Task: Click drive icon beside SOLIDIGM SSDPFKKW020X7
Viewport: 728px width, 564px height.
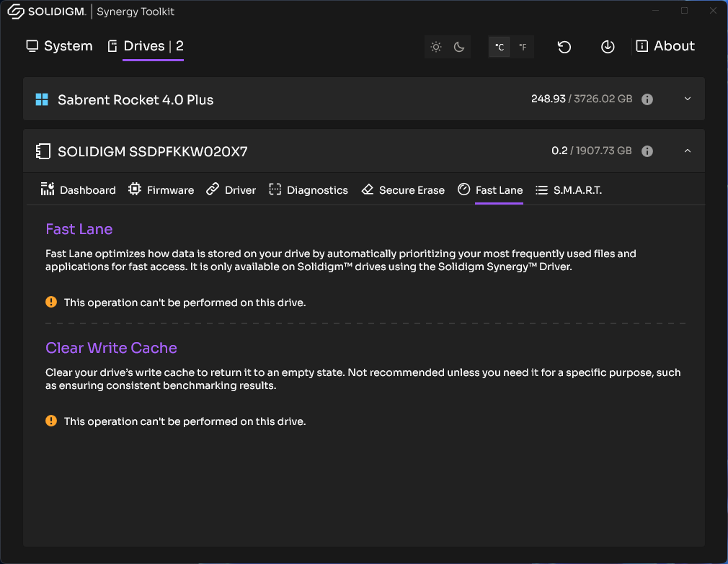Action: click(43, 151)
